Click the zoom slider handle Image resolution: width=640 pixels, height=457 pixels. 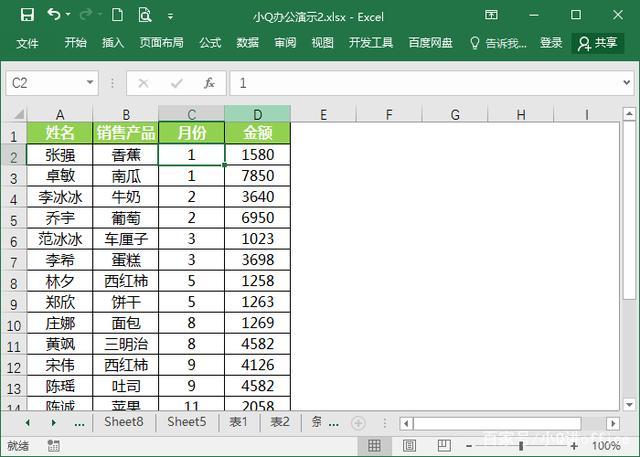[x=521, y=446]
